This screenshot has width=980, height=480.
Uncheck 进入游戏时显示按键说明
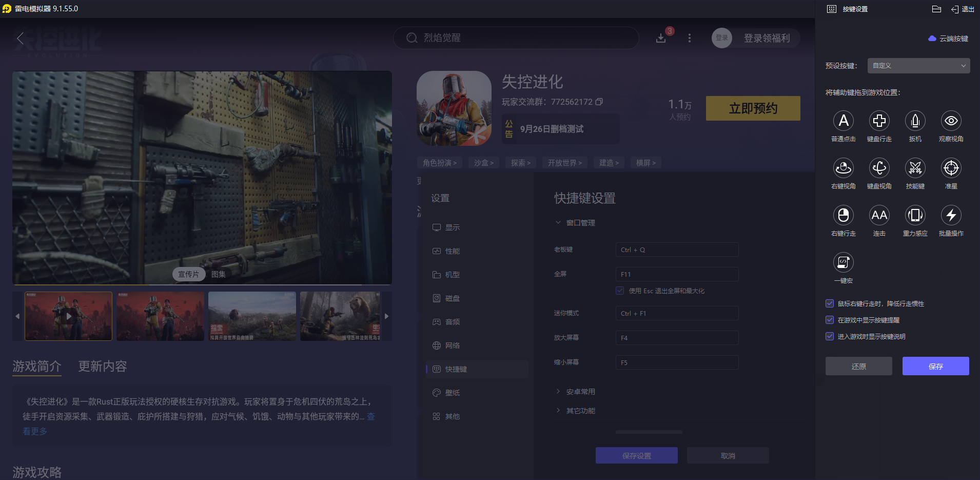click(830, 336)
